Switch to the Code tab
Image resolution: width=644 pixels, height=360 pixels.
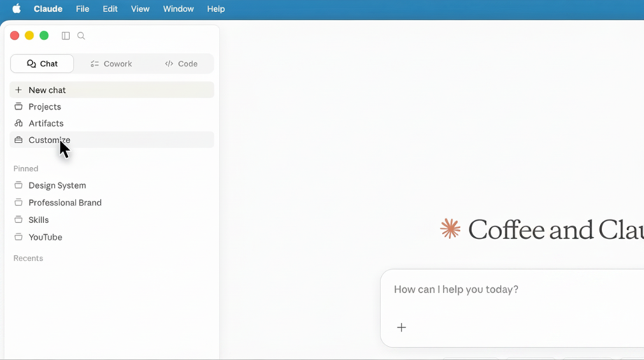181,64
